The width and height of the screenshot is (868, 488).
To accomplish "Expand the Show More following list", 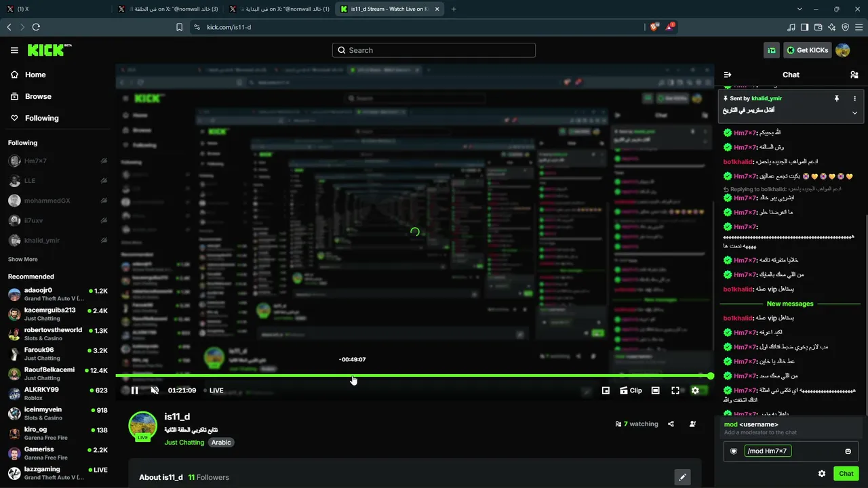I will coord(23,259).
